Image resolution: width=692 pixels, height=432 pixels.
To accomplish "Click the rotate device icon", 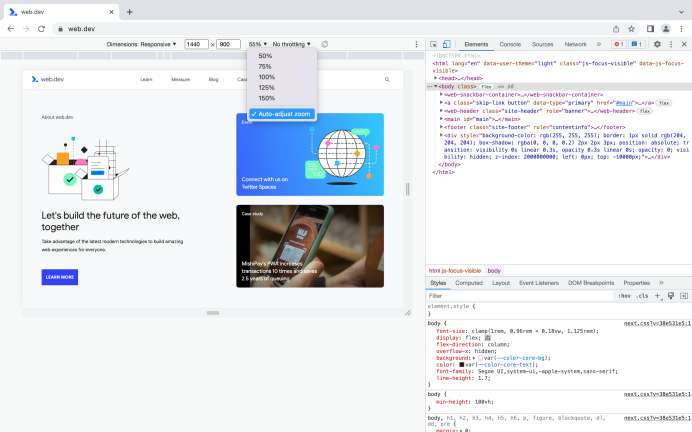I will (x=325, y=44).
